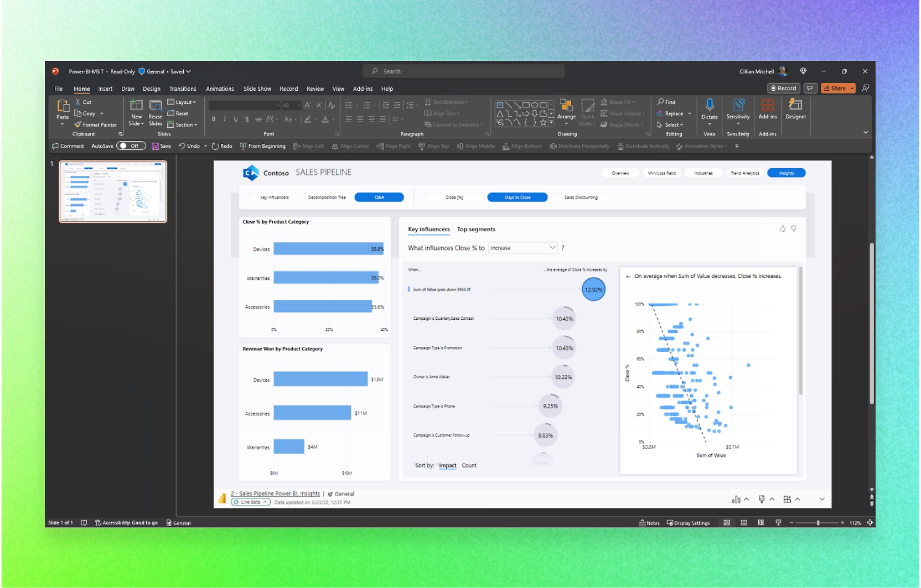Image resolution: width=921 pixels, height=588 pixels.
Task: Apply Italic formatting
Action: click(225, 119)
